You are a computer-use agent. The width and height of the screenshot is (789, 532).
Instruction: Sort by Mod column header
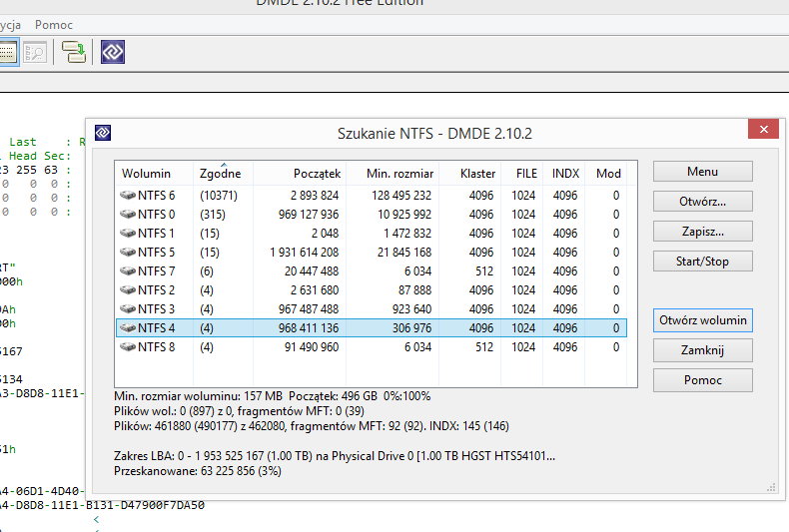tap(606, 174)
